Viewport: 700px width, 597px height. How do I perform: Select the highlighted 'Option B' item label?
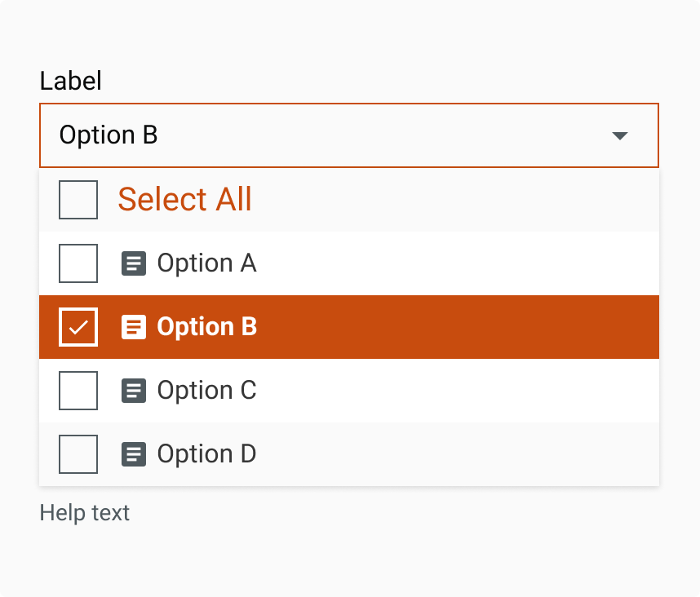pos(206,327)
